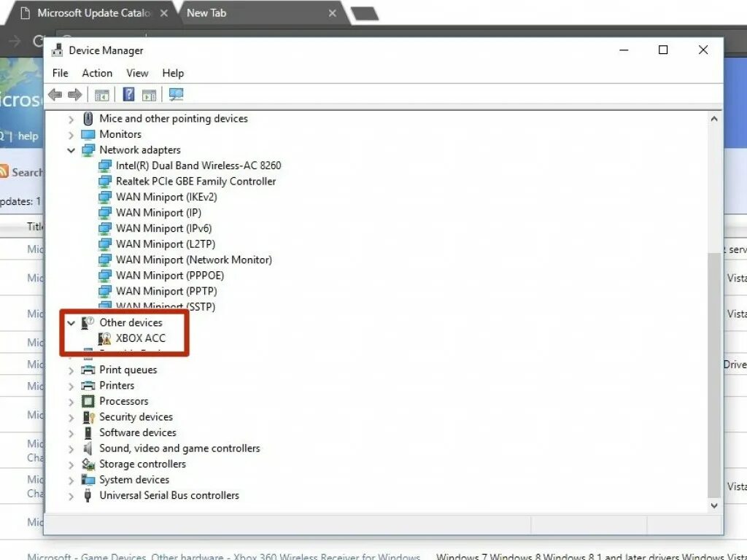
Task: Open a new browser tab button
Action: (x=365, y=13)
